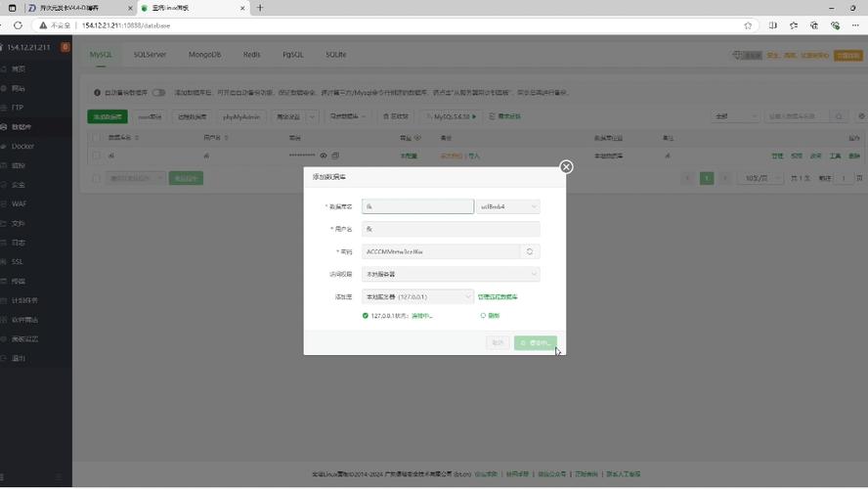Open the manage remote databases link
868x489 pixels.
tap(498, 297)
